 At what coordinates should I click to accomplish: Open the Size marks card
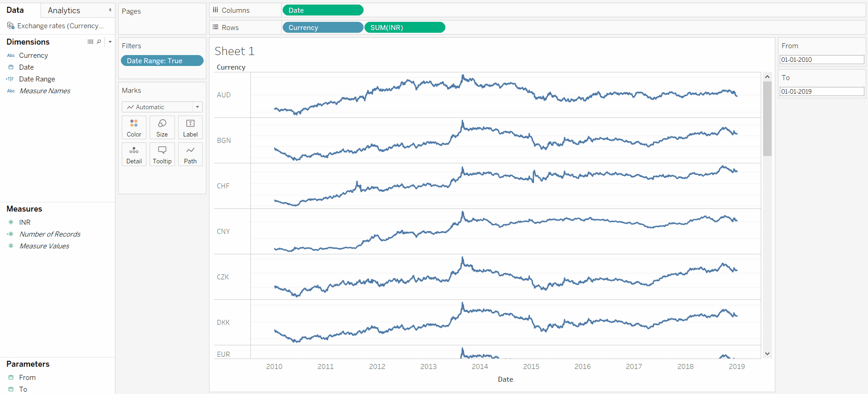click(x=162, y=127)
